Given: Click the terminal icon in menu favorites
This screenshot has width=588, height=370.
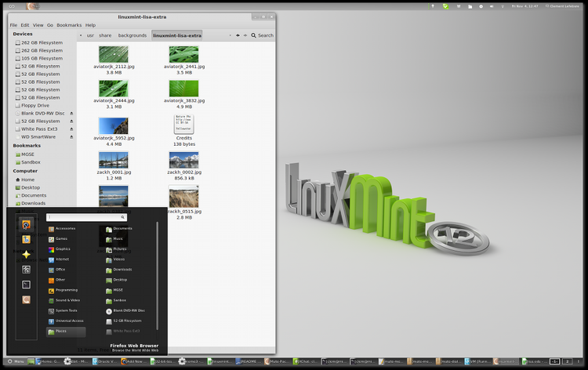Looking at the screenshot, I should pyautogui.click(x=26, y=285).
